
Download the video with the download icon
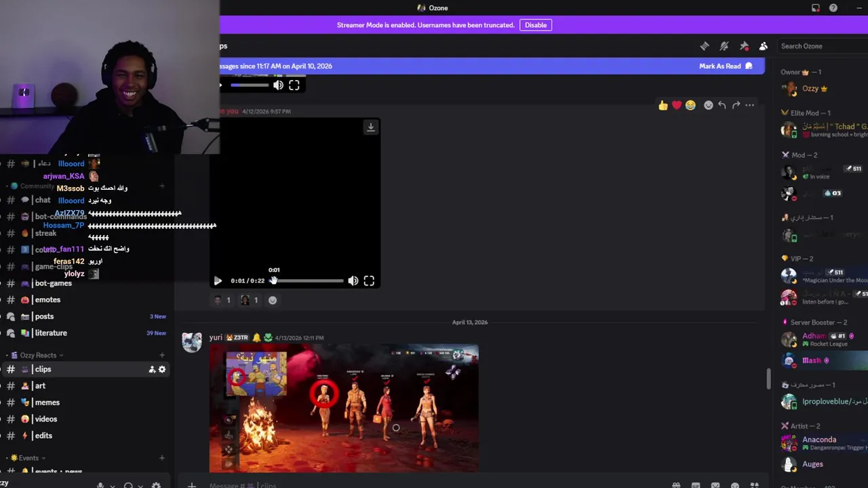[371, 127]
